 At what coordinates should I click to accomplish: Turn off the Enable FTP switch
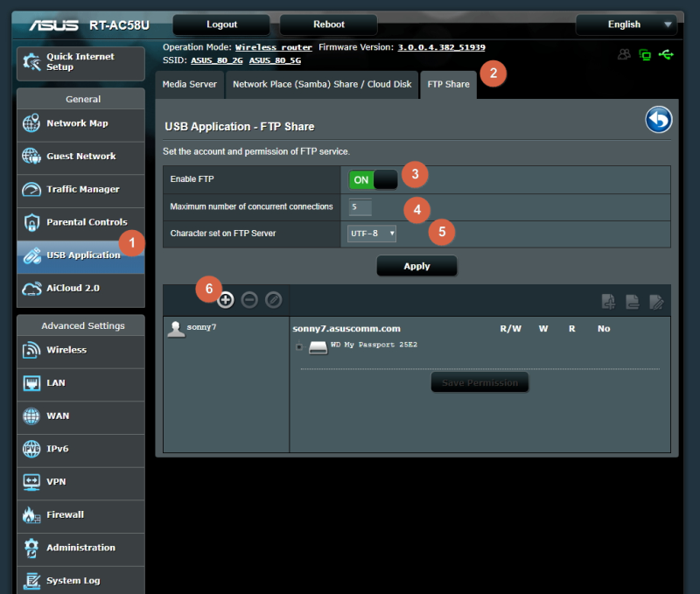click(x=374, y=180)
